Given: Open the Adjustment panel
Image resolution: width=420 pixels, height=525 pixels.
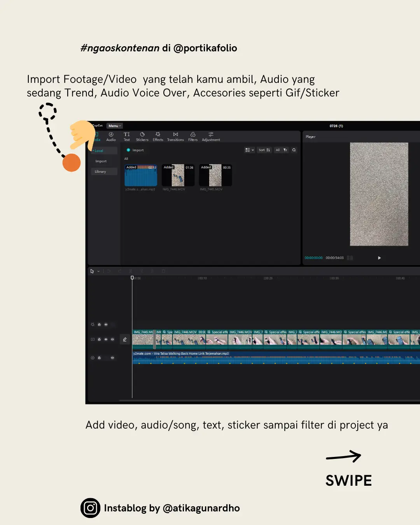Looking at the screenshot, I should click(x=210, y=137).
